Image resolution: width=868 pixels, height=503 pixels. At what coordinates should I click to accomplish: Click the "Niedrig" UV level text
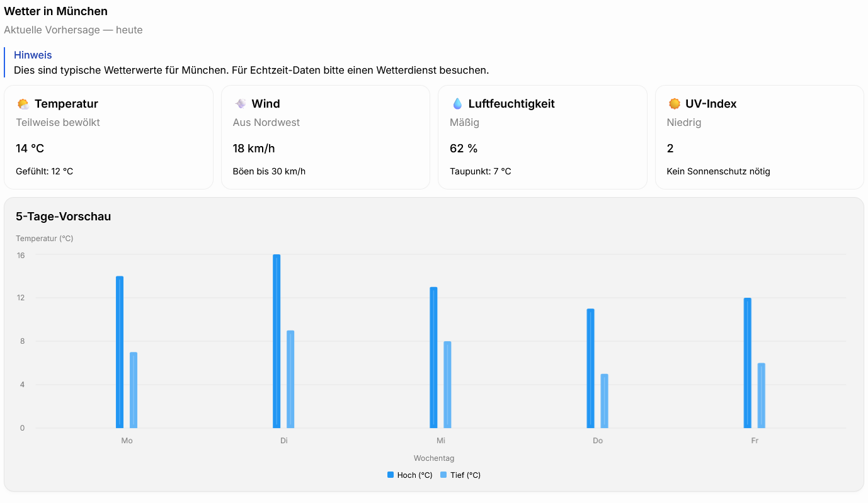pyautogui.click(x=684, y=123)
